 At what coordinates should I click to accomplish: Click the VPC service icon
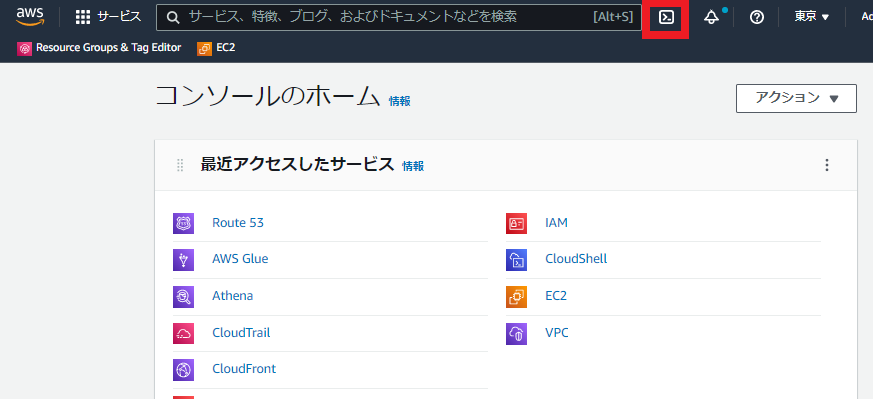point(516,333)
